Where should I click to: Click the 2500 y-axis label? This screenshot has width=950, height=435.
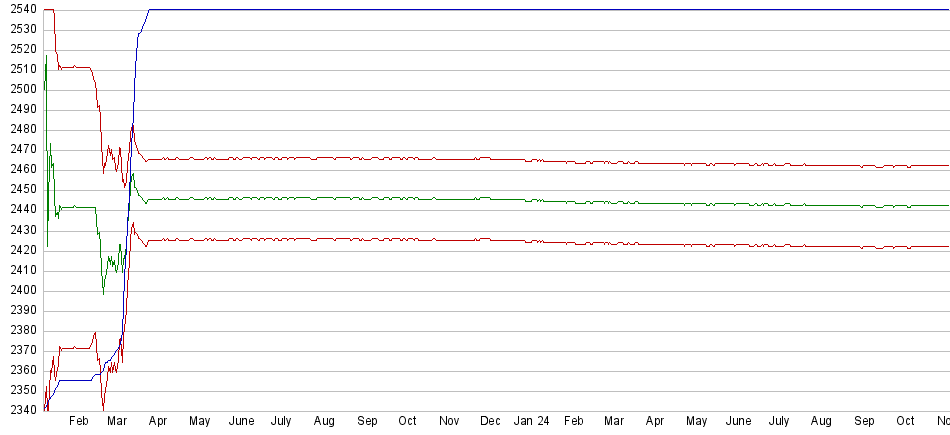pyautogui.click(x=21, y=89)
